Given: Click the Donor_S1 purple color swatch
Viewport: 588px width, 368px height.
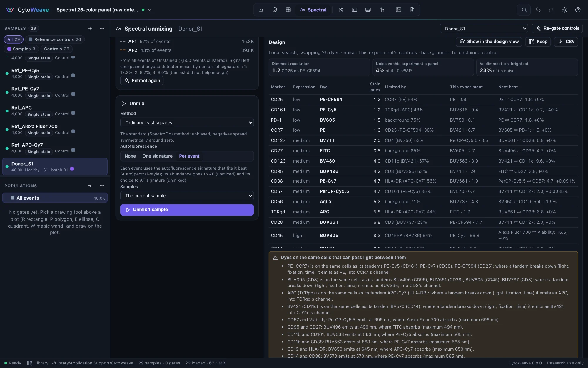Looking at the screenshot, I should pos(72,169).
